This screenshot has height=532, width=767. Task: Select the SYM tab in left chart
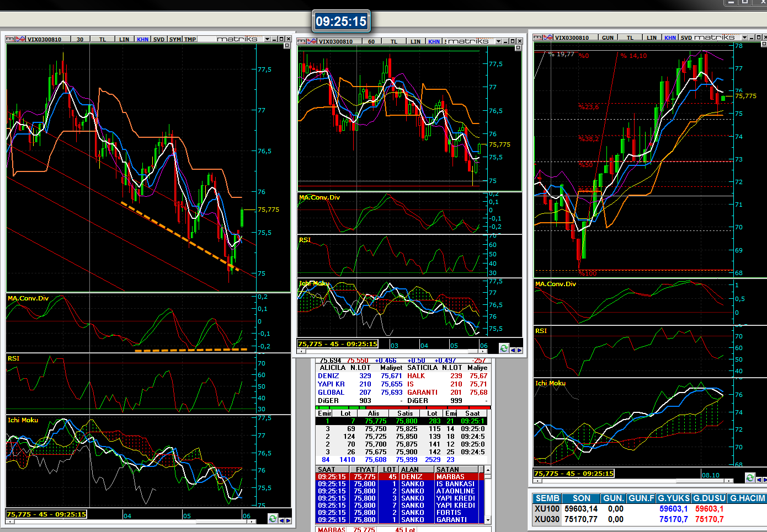pos(175,39)
